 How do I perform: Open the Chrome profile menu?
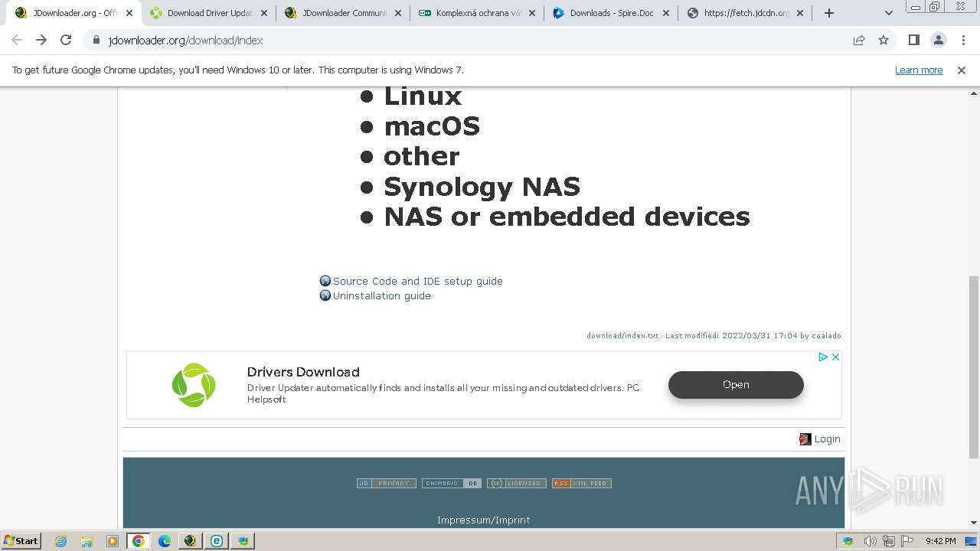pos(938,40)
